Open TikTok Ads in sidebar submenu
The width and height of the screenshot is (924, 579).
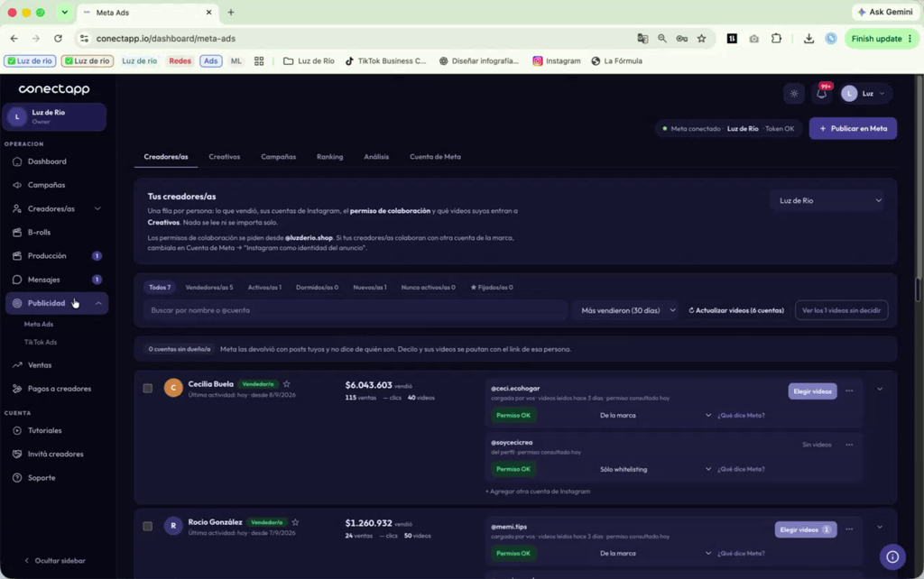point(41,342)
